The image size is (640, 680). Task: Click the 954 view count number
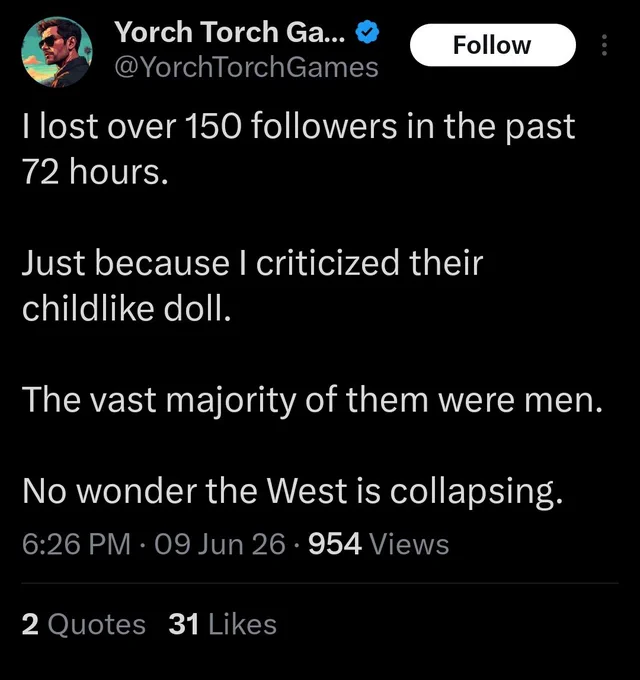[x=335, y=544]
